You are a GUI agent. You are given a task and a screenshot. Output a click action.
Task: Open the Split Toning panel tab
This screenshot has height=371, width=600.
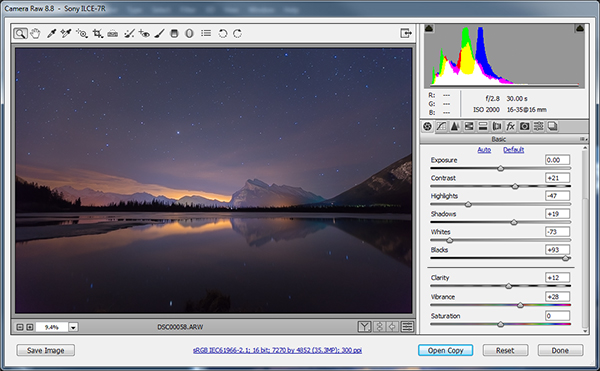pyautogui.click(x=483, y=126)
